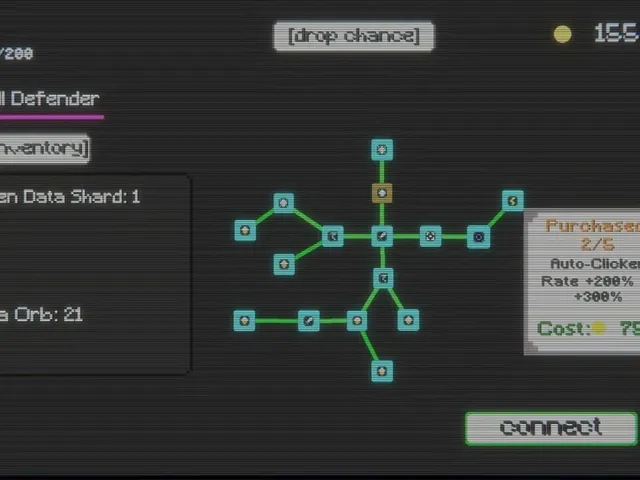The height and width of the screenshot is (480, 640).
Task: Click the yellow lightning bolt upgrade node
Action: [x=513, y=201]
